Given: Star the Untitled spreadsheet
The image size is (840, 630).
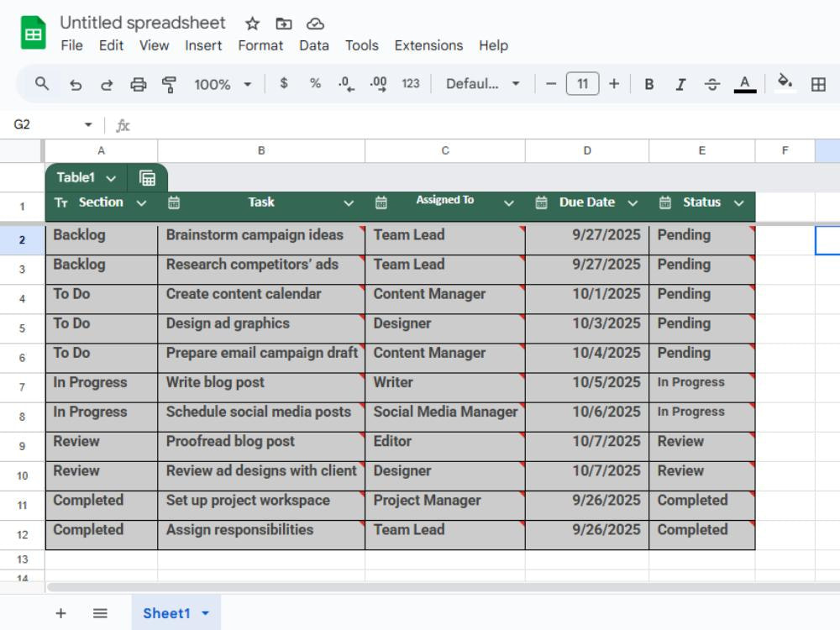Looking at the screenshot, I should 252,24.
